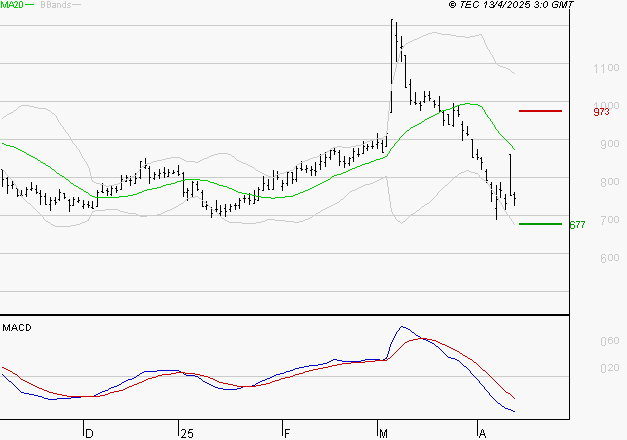Image resolution: width=627 pixels, height=440 pixels.
Task: Click the 900 price axis label
Action: (x=610, y=144)
